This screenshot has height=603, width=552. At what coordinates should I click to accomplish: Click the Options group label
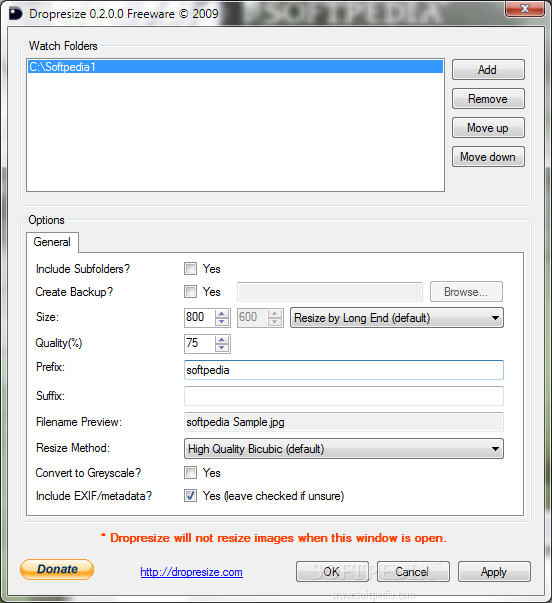[47, 220]
